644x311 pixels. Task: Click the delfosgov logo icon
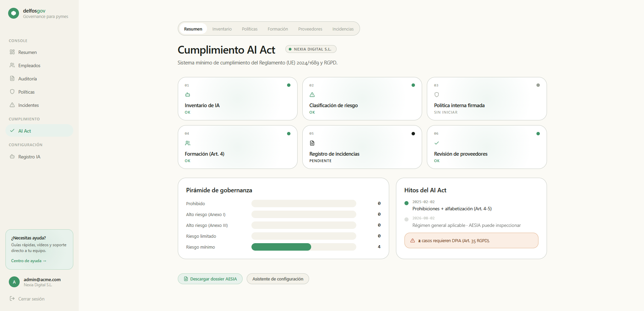pos(14,13)
